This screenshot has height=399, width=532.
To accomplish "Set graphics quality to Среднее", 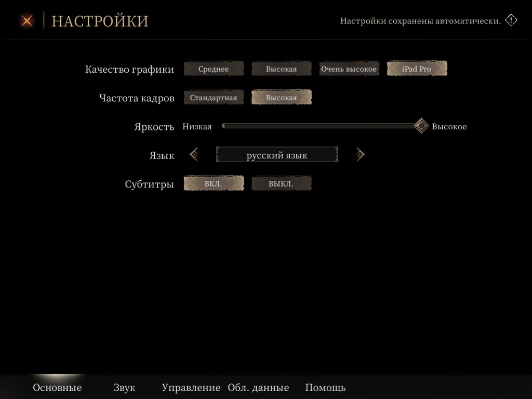I will [x=214, y=69].
